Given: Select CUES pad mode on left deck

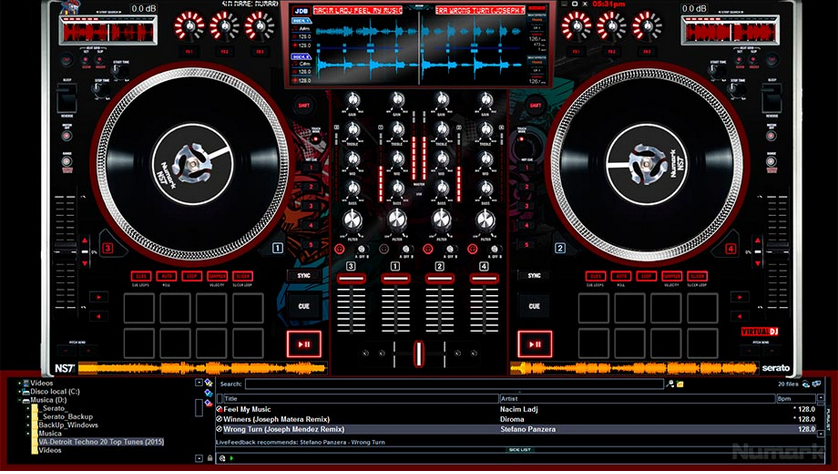Looking at the screenshot, I should [141, 276].
